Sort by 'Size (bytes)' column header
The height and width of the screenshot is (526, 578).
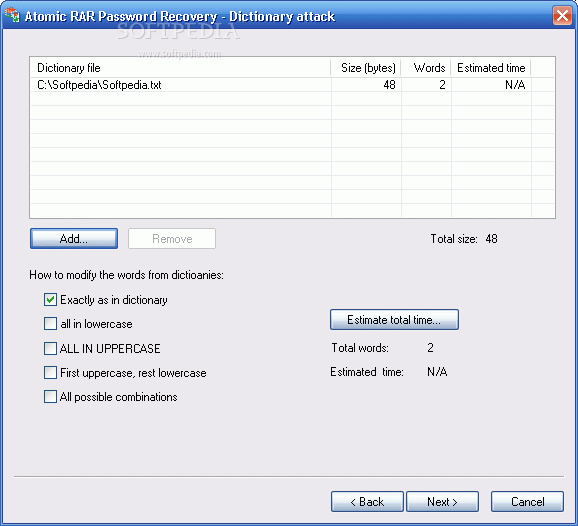click(x=366, y=67)
